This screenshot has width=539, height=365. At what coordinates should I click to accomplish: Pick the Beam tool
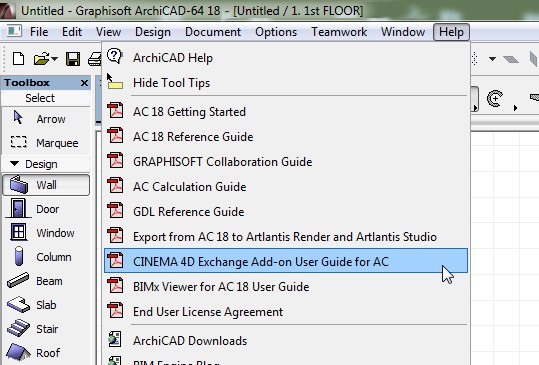(46, 281)
